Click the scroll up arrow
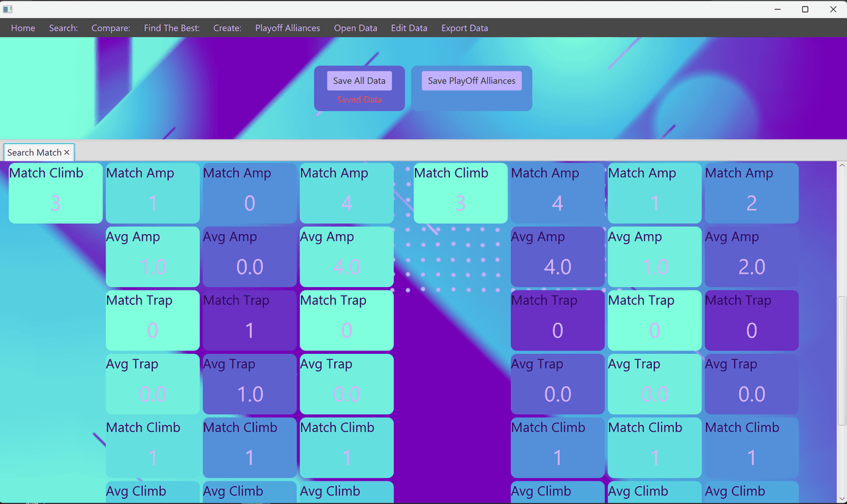This screenshot has height=504, width=847. (842, 165)
